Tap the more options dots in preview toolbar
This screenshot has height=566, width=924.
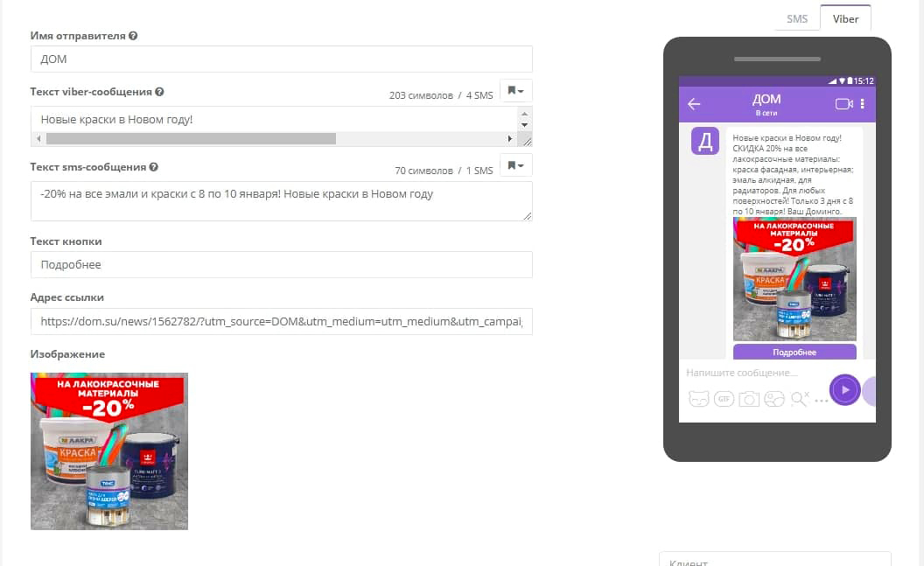[822, 401]
